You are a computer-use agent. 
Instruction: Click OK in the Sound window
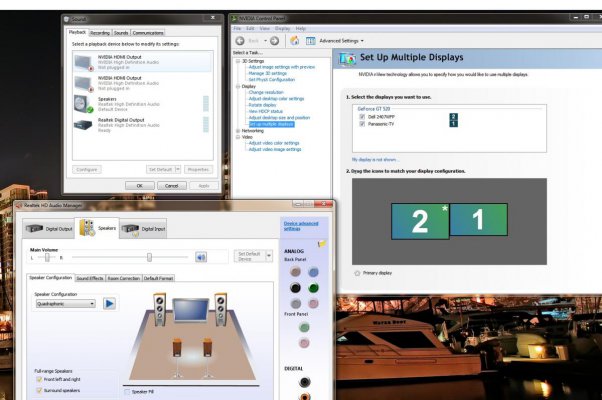click(x=140, y=186)
